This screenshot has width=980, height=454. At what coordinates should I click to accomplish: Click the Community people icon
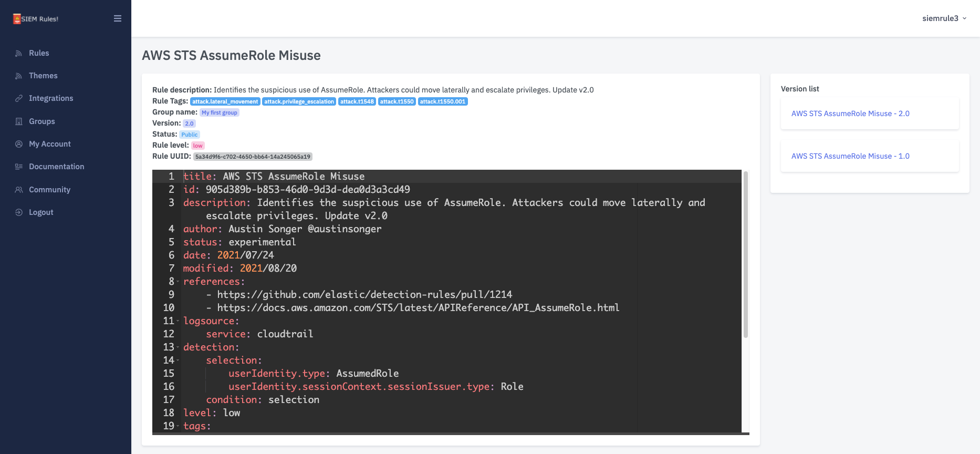click(x=19, y=190)
